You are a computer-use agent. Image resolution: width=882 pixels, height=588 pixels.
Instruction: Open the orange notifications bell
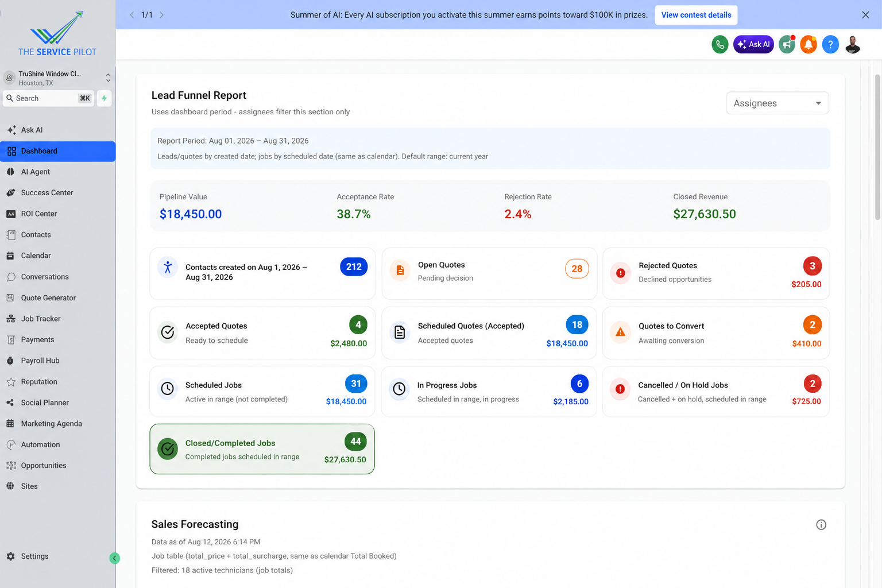click(x=808, y=44)
